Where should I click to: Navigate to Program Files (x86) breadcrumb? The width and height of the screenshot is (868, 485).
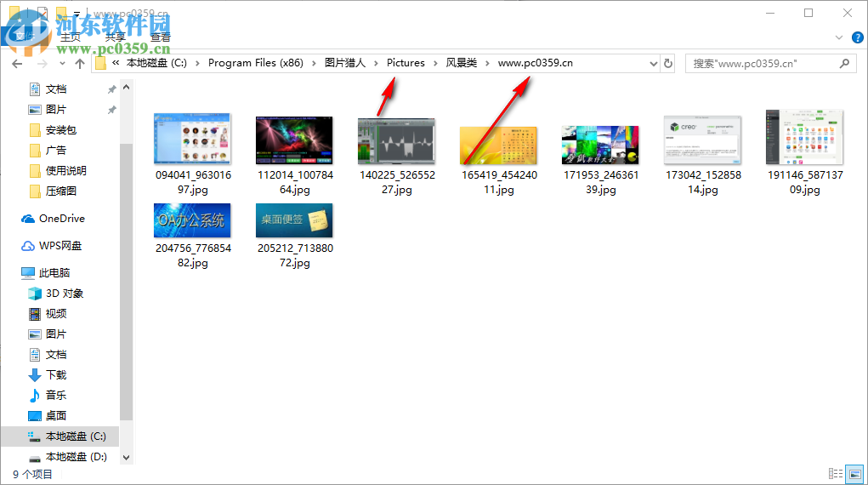[x=256, y=63]
